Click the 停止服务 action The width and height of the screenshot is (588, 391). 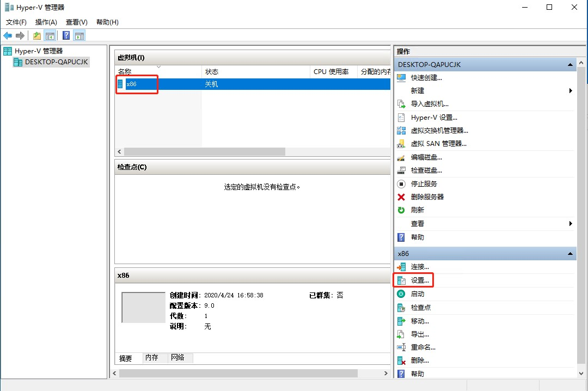click(424, 184)
